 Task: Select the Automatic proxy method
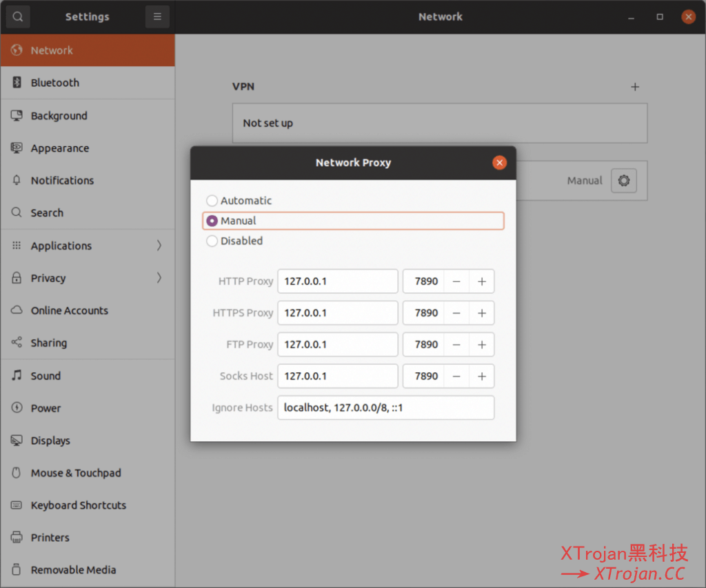pyautogui.click(x=212, y=201)
